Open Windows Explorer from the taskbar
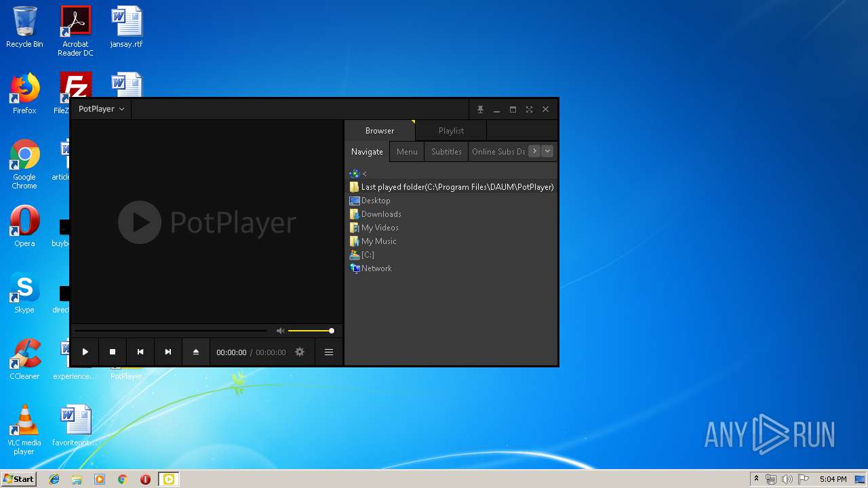The image size is (868, 488). tap(77, 479)
